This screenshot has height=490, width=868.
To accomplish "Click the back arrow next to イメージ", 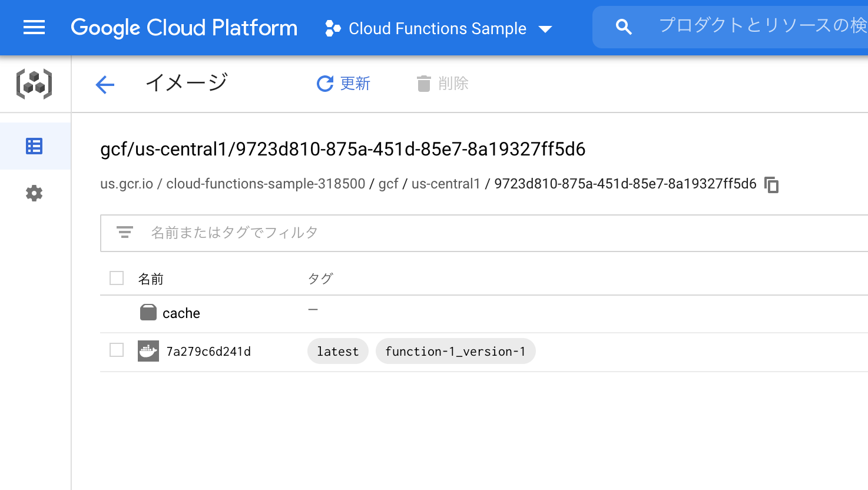I will click(x=105, y=84).
